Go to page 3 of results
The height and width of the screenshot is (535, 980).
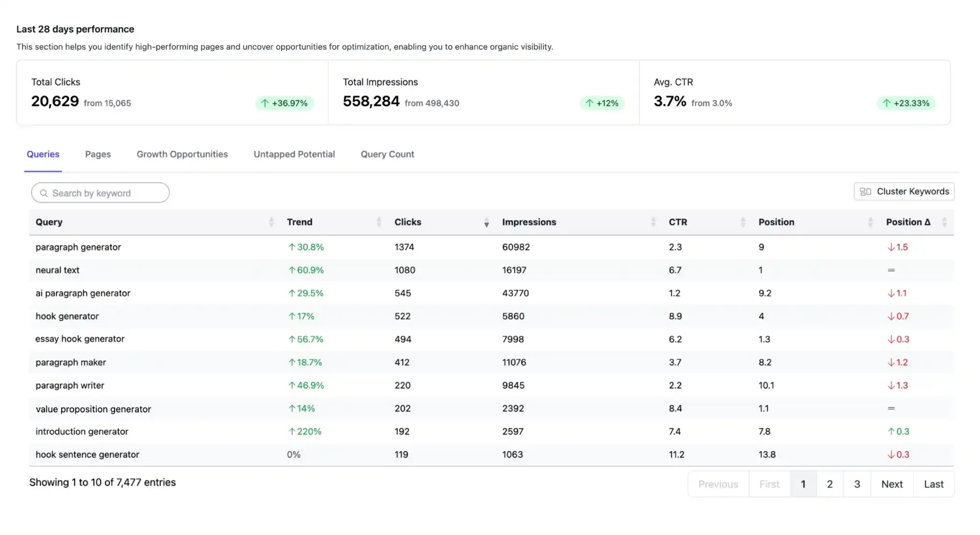857,484
